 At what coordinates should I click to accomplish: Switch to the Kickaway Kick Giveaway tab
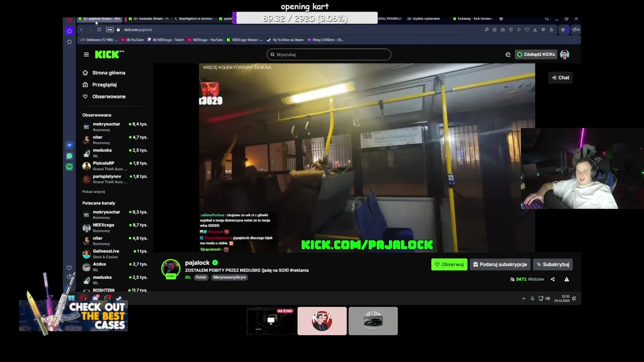click(473, 19)
